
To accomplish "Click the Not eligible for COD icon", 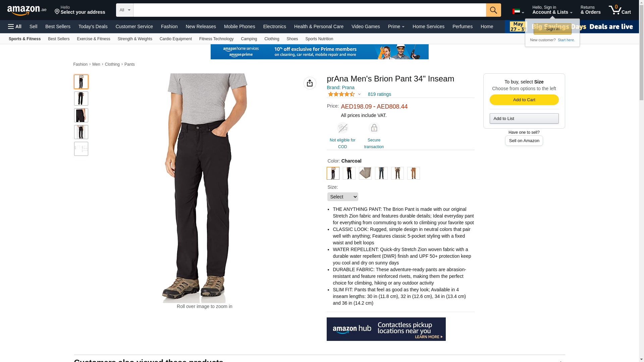I will pyautogui.click(x=342, y=128).
